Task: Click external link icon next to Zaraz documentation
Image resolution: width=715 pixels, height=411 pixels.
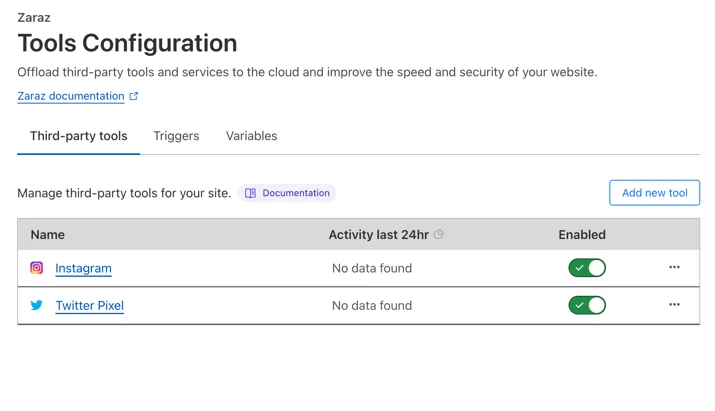Action: pyautogui.click(x=134, y=96)
